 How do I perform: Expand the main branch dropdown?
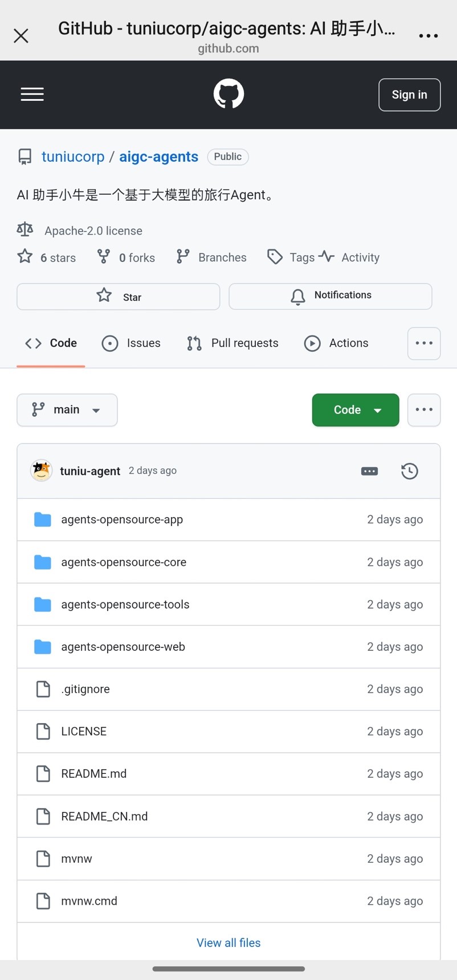[67, 410]
